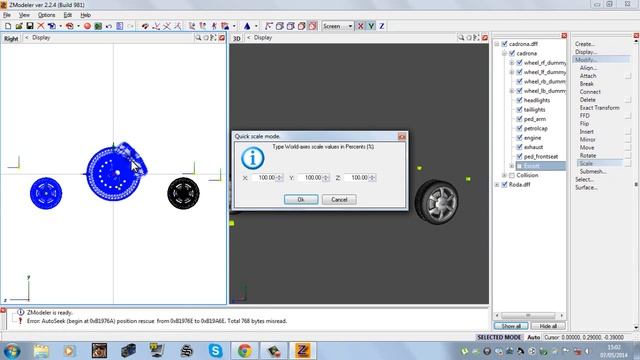Screen dimensions: 640x360
Task: Select the Move modify command
Action: pyautogui.click(x=587, y=147)
